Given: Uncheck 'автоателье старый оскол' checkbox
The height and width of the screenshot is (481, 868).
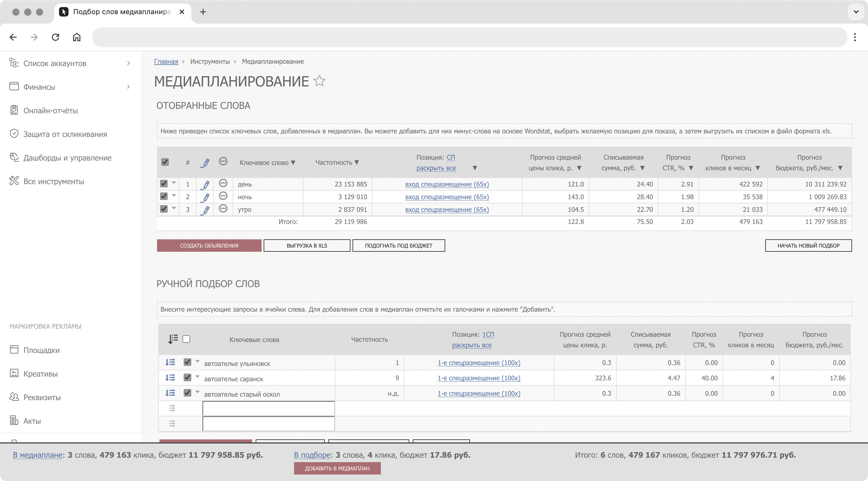Looking at the screenshot, I should (x=187, y=392).
